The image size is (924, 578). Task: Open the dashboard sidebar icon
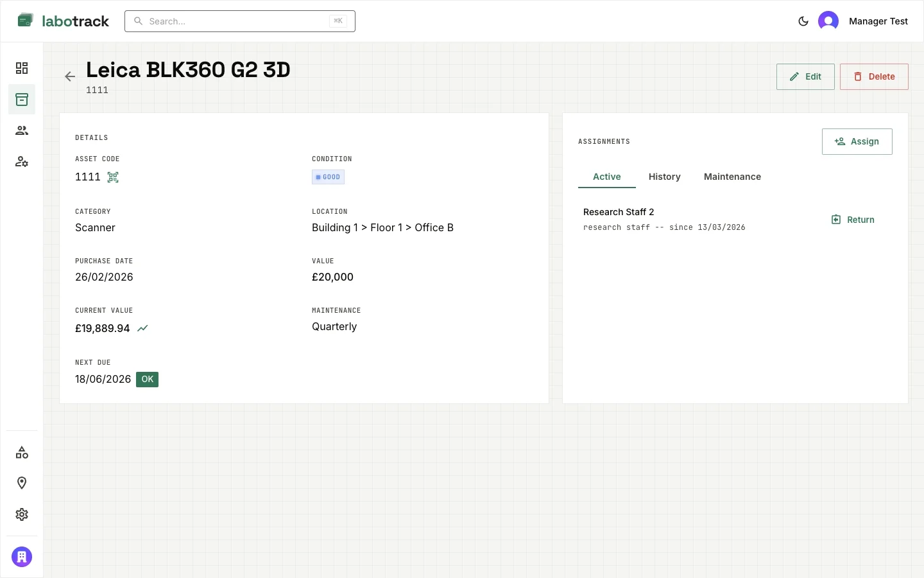point(22,68)
